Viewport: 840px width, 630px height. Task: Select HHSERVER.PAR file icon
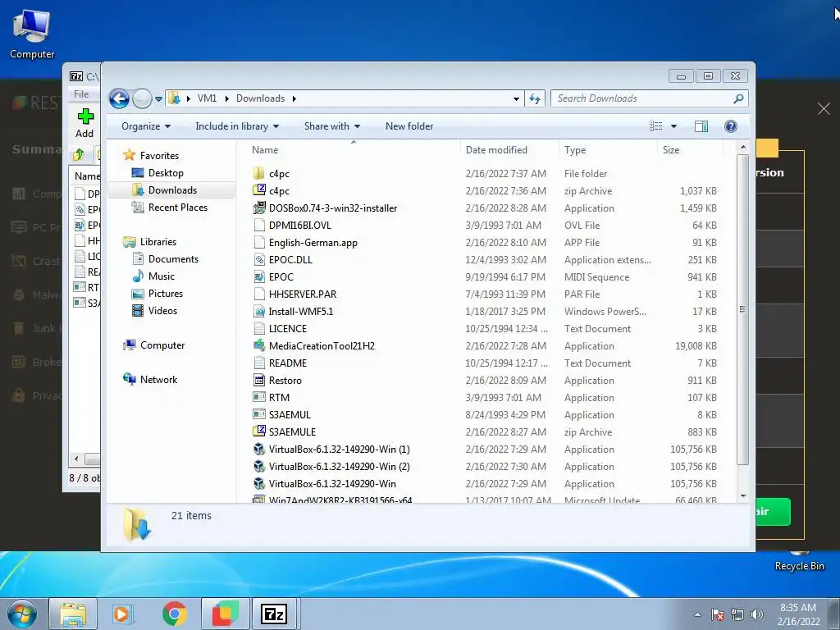coord(258,294)
